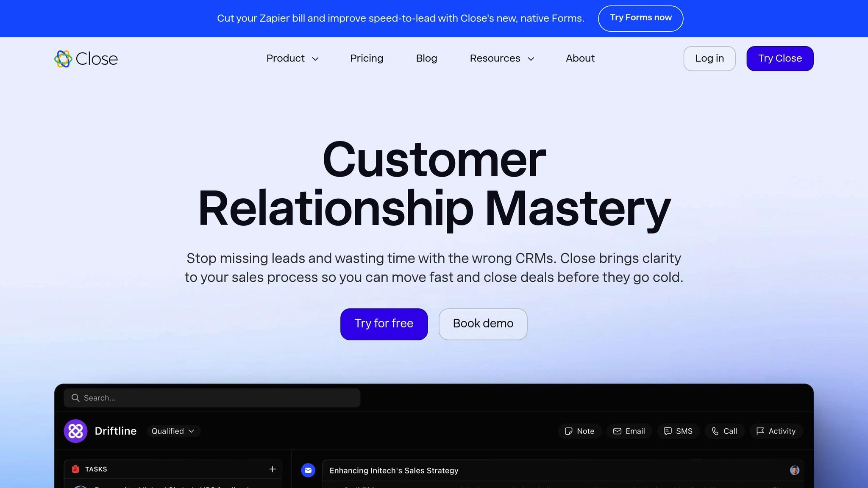Click the Close logo icon

63,59
